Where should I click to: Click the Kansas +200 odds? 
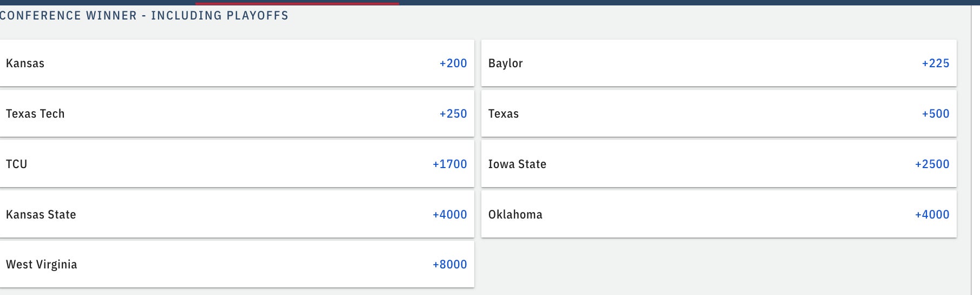tap(453, 63)
